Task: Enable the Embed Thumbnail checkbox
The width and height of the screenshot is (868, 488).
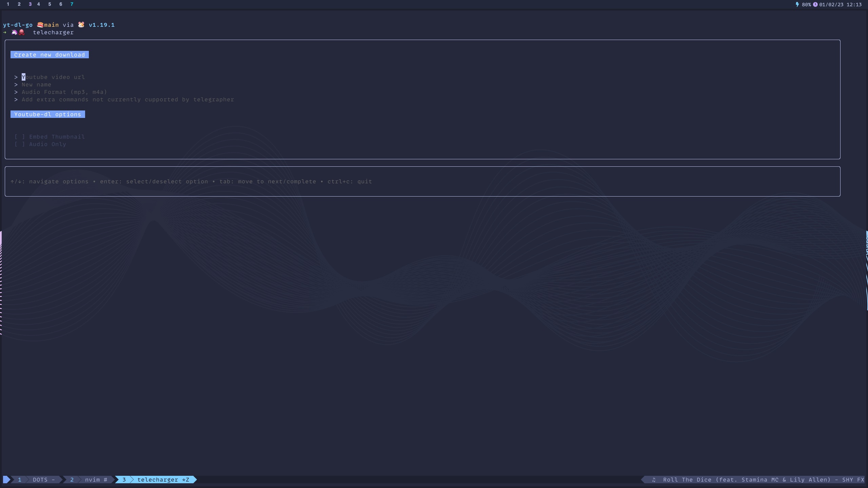Action: point(20,137)
